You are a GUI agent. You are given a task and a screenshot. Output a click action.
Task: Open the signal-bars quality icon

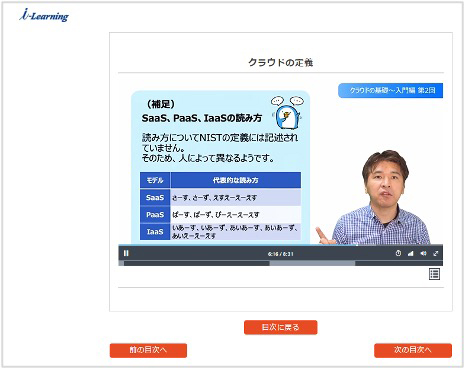[x=410, y=254]
